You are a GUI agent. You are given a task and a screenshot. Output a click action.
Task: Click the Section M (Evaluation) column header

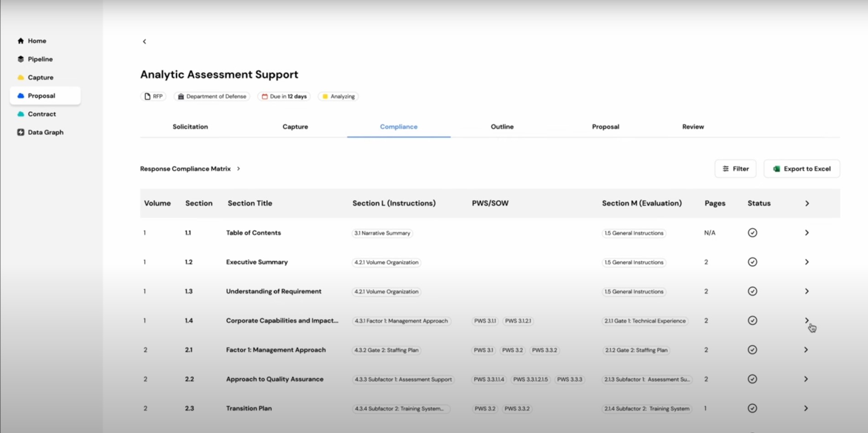pyautogui.click(x=642, y=203)
